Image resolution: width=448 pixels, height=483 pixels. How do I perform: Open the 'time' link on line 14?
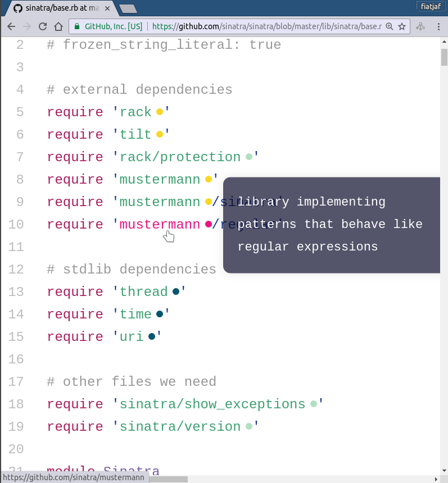pyautogui.click(x=135, y=314)
